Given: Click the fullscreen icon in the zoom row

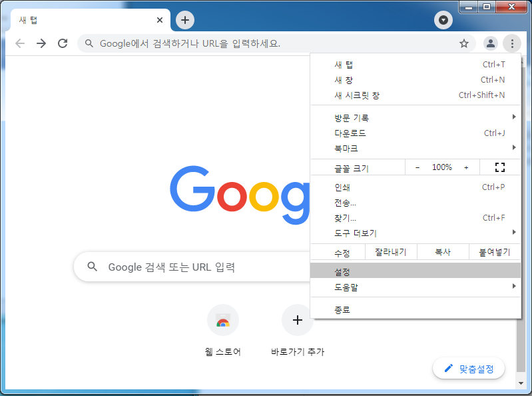Looking at the screenshot, I should (x=500, y=167).
